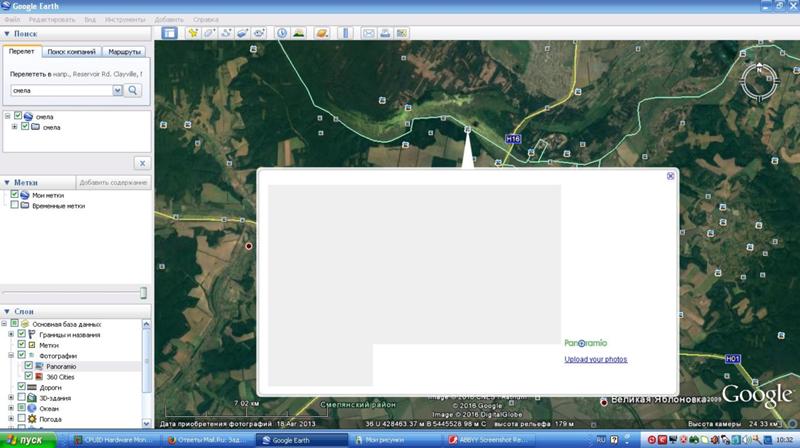Image resolution: width=800 pixels, height=448 pixels.
Task: Add a placemark with yellow pushpin icon
Action: pos(193,33)
